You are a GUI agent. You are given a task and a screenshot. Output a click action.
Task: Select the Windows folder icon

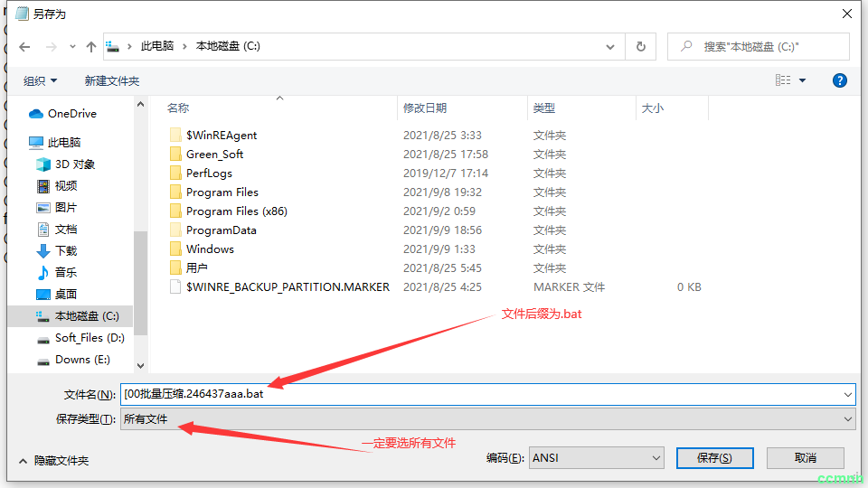pyautogui.click(x=176, y=249)
